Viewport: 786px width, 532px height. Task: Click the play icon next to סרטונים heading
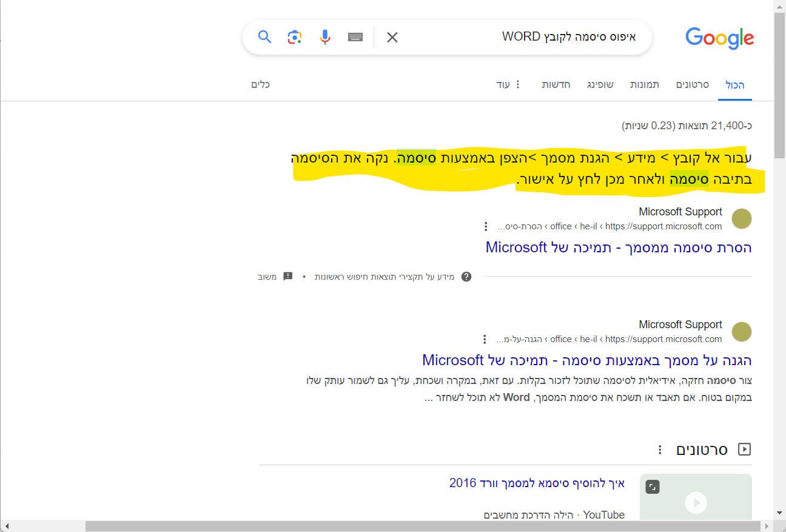(745, 449)
